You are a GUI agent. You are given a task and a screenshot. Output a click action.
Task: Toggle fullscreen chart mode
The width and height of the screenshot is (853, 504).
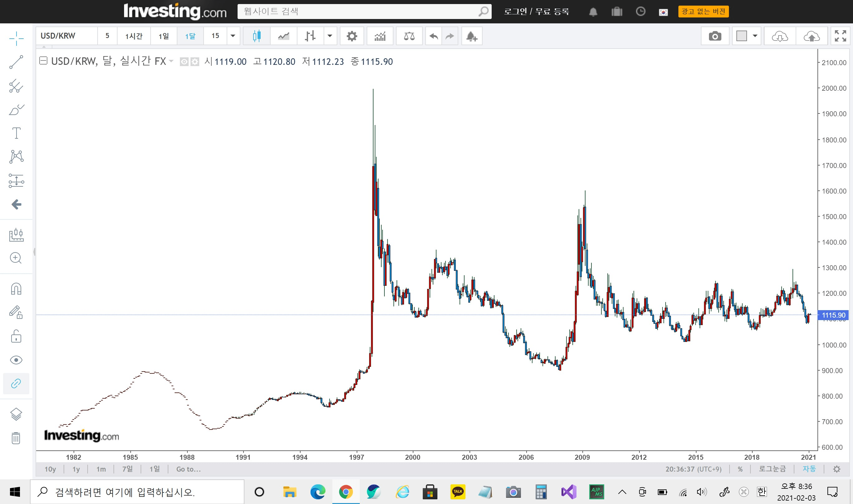pyautogui.click(x=841, y=36)
